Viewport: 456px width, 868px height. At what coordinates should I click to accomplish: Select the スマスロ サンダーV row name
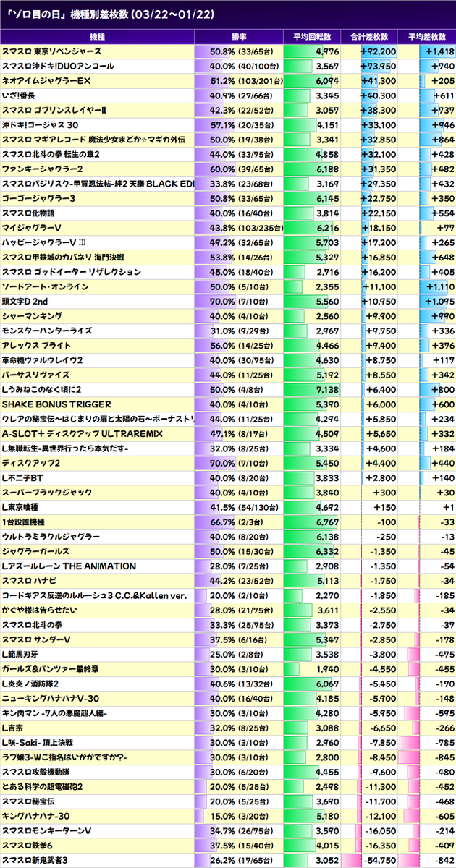point(36,639)
